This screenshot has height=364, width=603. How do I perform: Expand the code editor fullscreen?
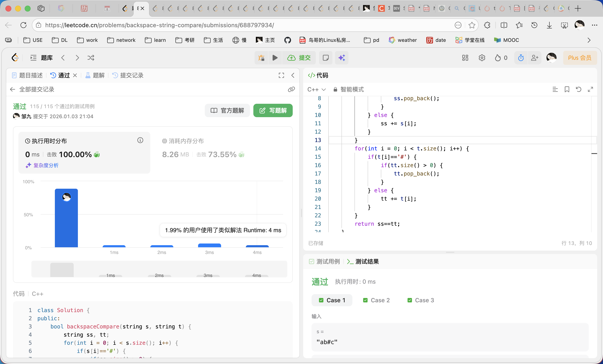click(590, 90)
